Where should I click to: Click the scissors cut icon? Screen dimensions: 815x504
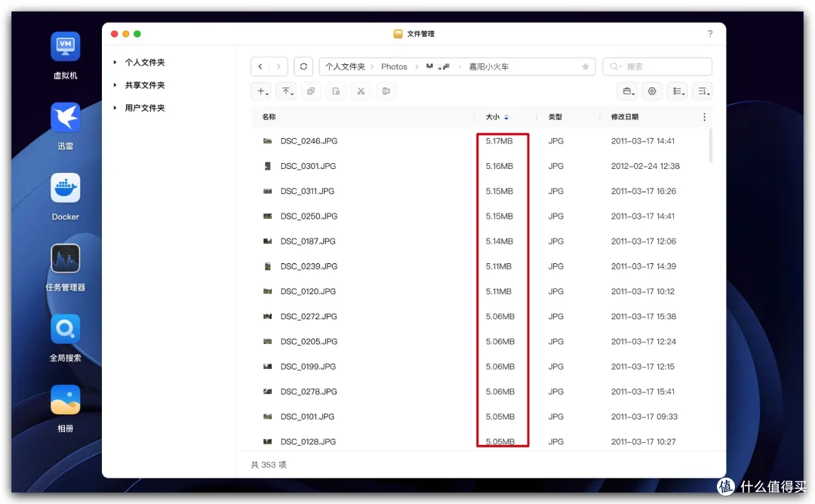[361, 91]
